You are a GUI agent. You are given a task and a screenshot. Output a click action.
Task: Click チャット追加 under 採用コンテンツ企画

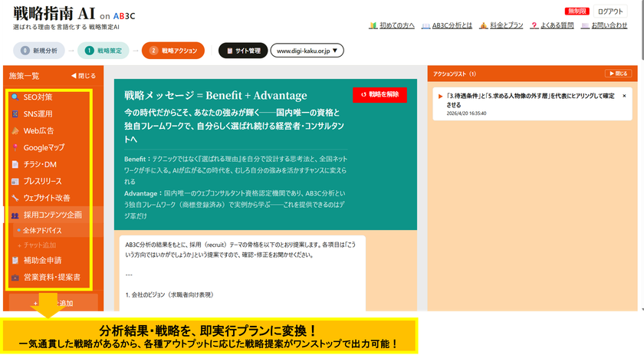37,245
